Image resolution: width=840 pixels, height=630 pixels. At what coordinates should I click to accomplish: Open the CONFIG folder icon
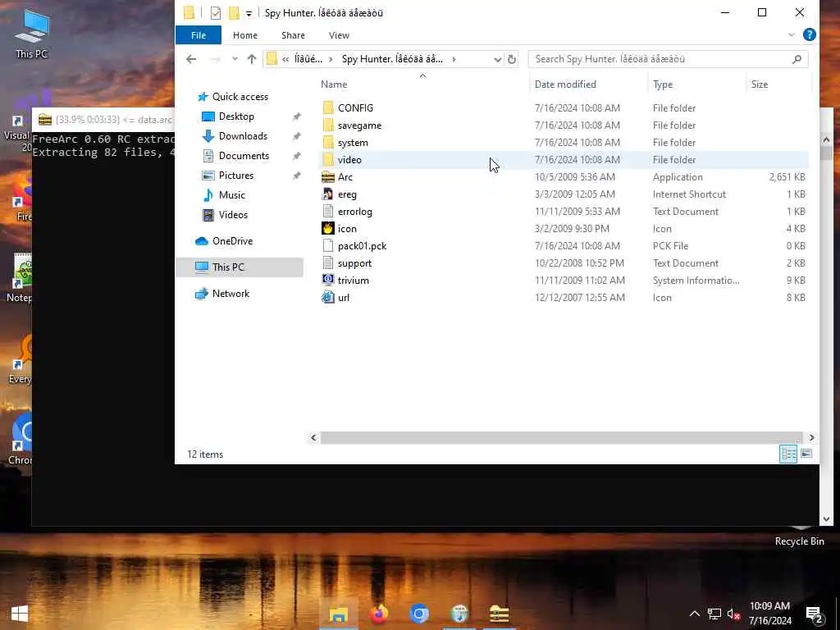pos(328,107)
